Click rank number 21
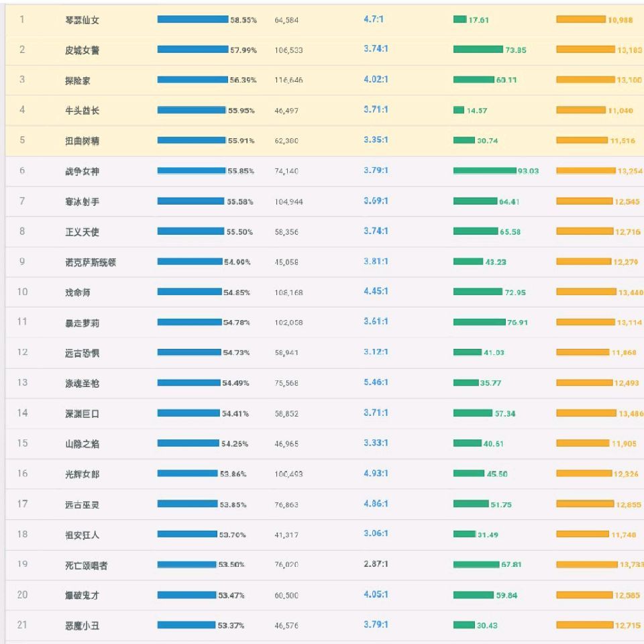The image size is (644, 644). (x=22, y=625)
